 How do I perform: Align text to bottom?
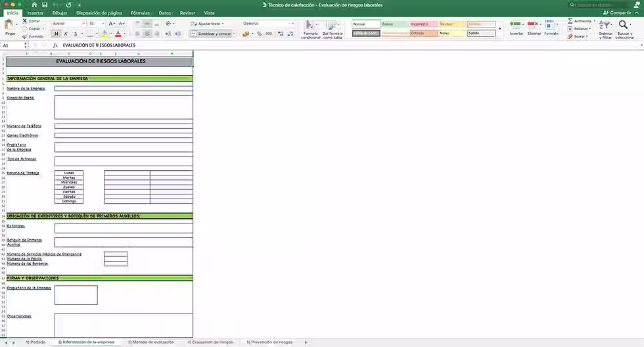point(156,24)
